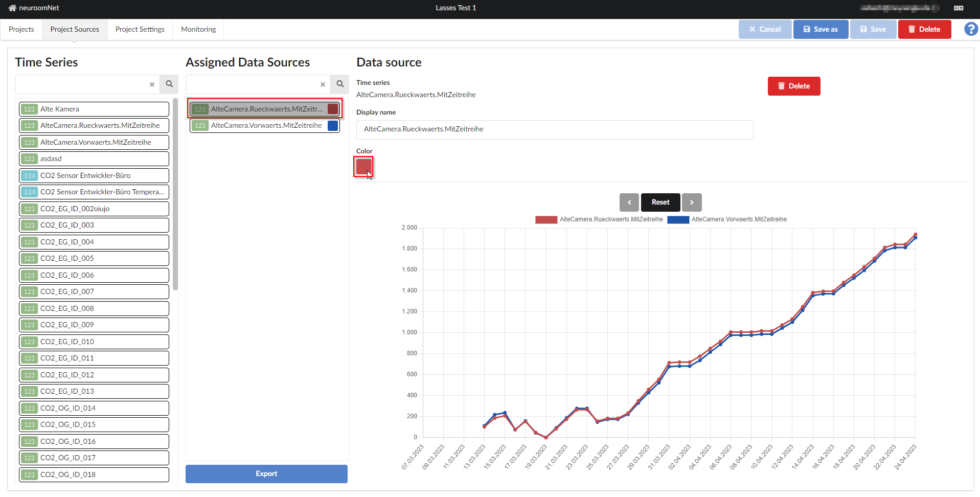Viewport: 980px width, 497px height.
Task: Toggle AlteCamera.Rueckwaerts series via chart legend
Action: pyautogui.click(x=611, y=219)
